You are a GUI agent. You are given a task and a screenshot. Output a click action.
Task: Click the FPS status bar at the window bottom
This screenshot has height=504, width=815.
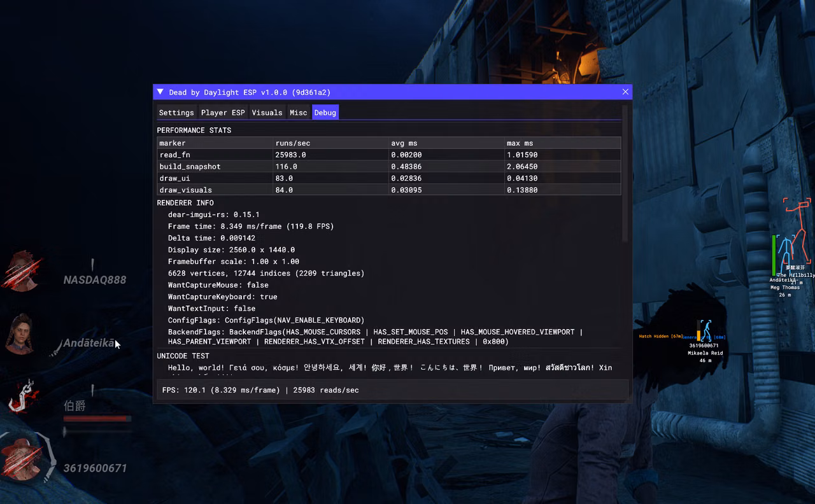pyautogui.click(x=393, y=389)
